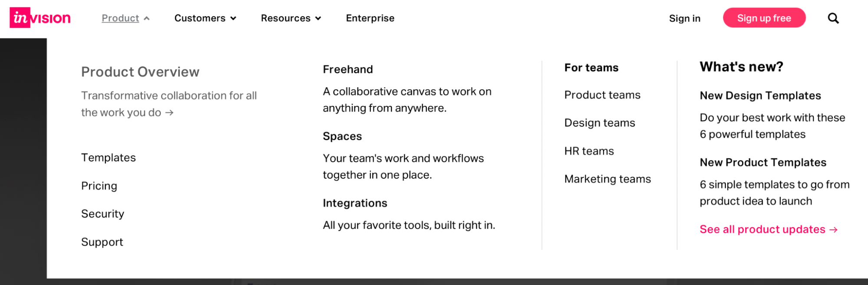Open the Support link
Image resolution: width=868 pixels, height=285 pixels.
point(102,242)
